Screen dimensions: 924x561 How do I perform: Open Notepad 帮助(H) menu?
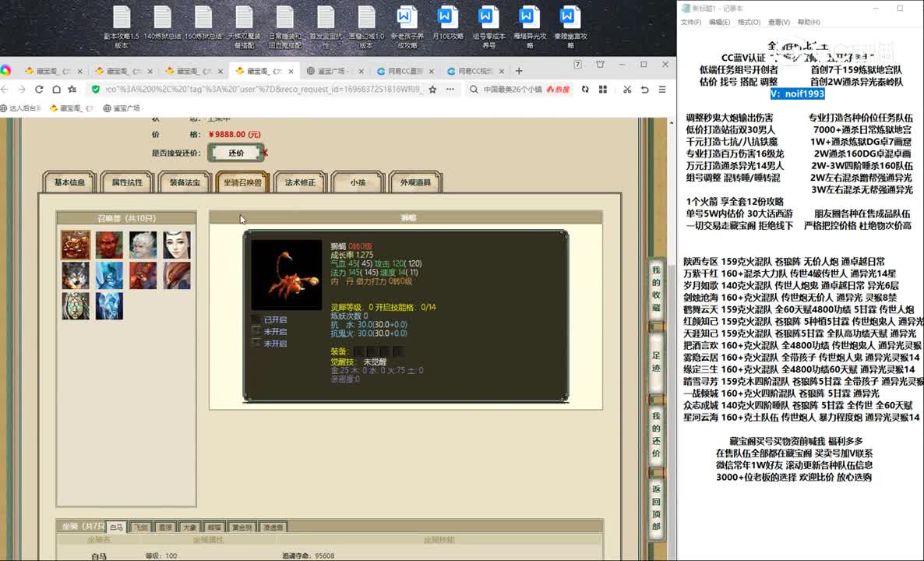[x=809, y=23]
